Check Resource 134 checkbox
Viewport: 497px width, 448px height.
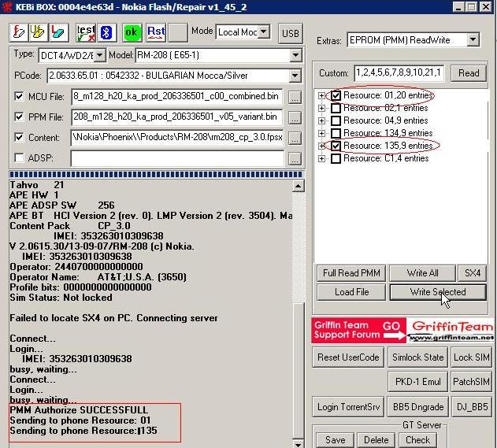click(336, 133)
